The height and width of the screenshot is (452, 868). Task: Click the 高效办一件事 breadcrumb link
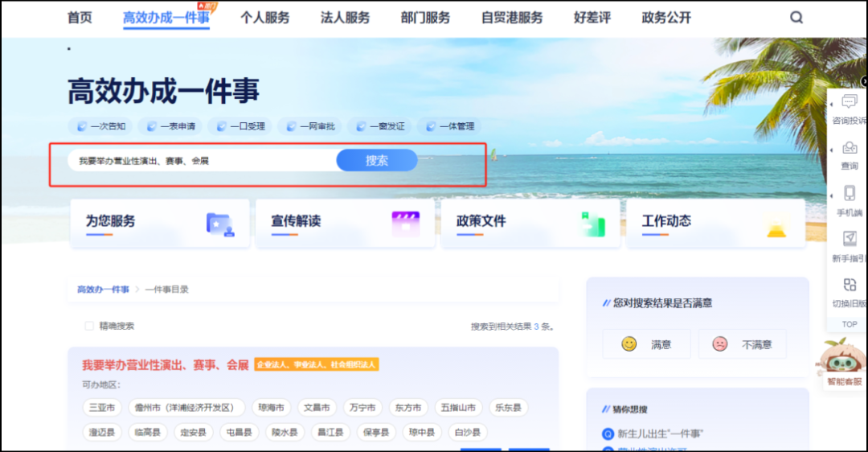(103, 290)
